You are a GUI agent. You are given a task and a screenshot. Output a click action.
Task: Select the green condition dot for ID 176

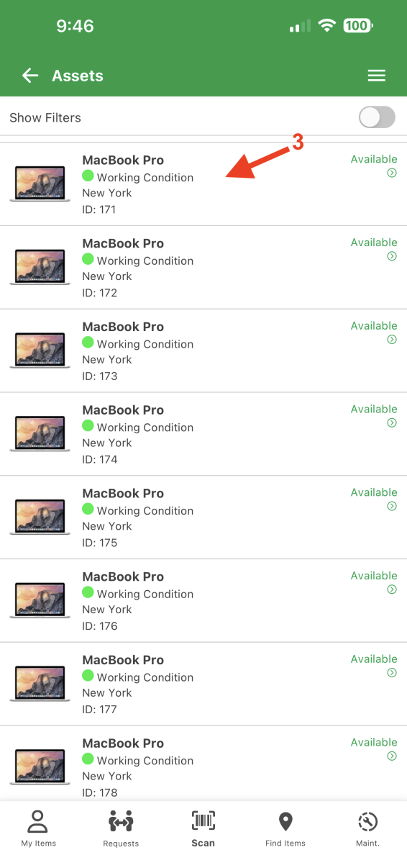(x=88, y=592)
